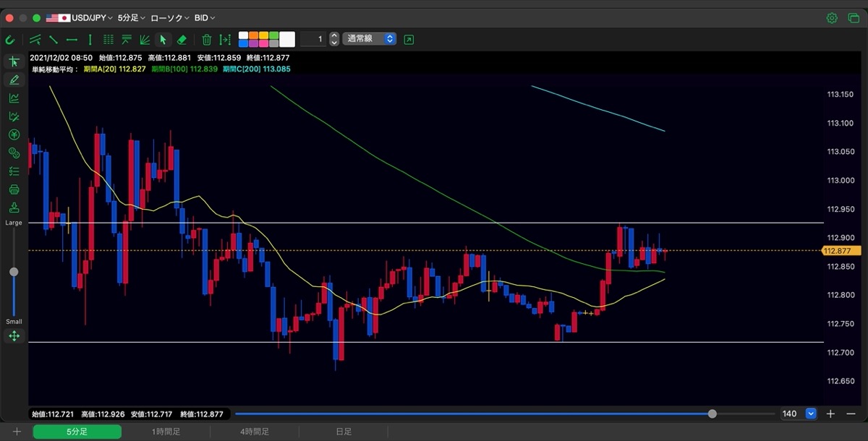Switch to the 日足 tab
The image size is (868, 441).
(x=344, y=432)
